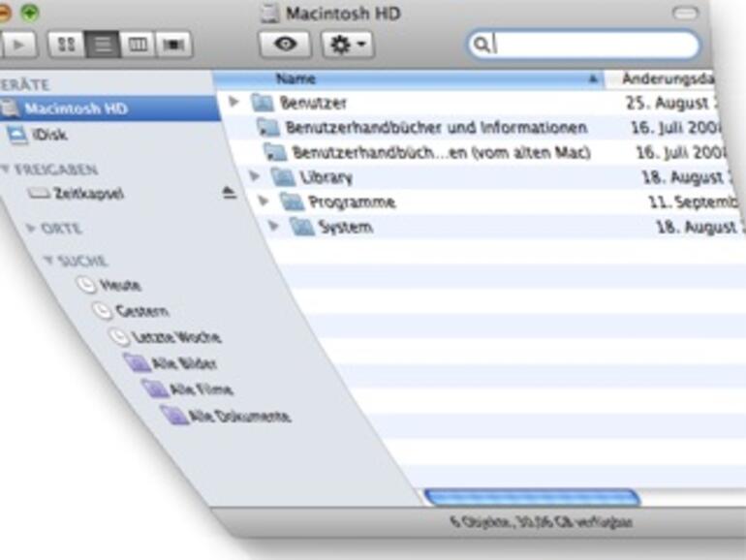Select Macintosh HD in the sidebar
This screenshot has width=746, height=560.
[109, 109]
